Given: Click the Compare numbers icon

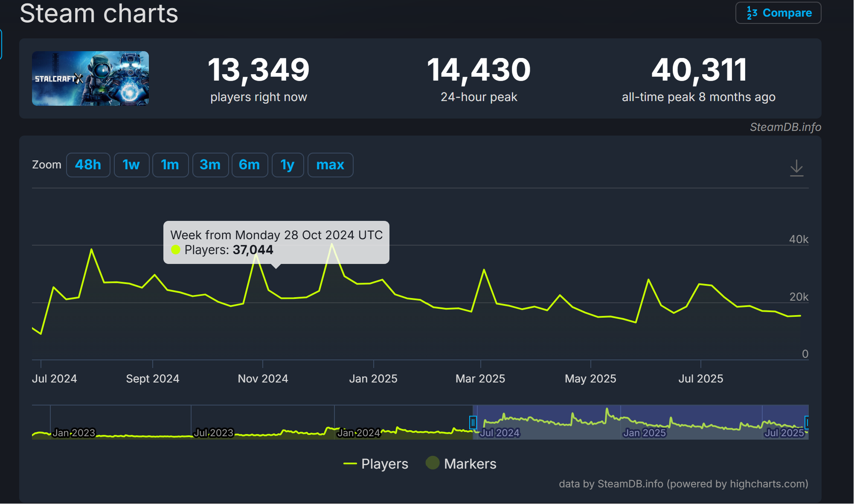Looking at the screenshot, I should (752, 13).
